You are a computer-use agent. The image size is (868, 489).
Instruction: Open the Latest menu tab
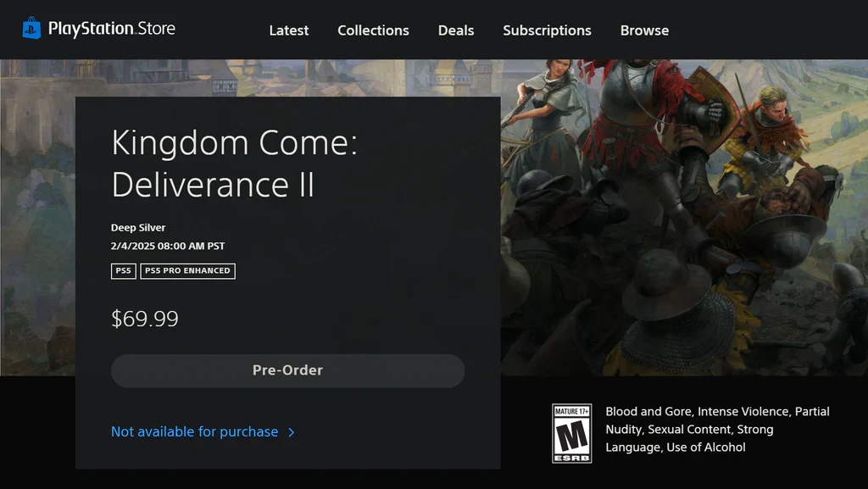click(x=289, y=31)
